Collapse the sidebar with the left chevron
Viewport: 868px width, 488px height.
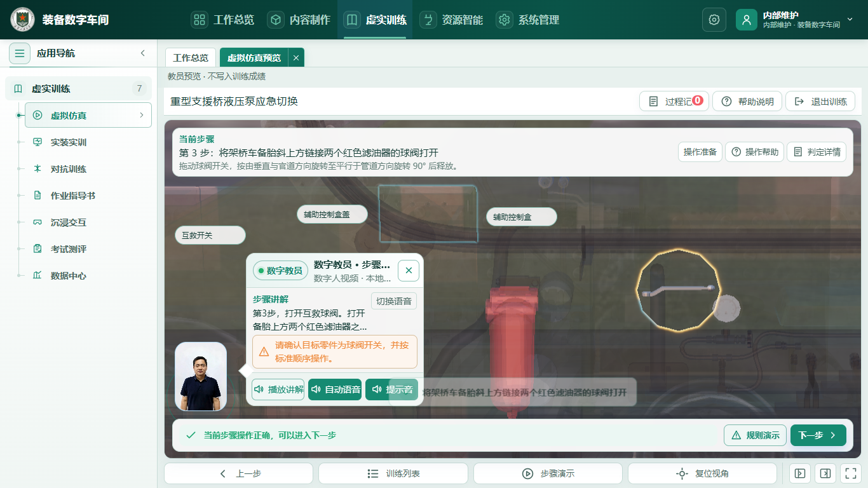pyautogui.click(x=143, y=53)
